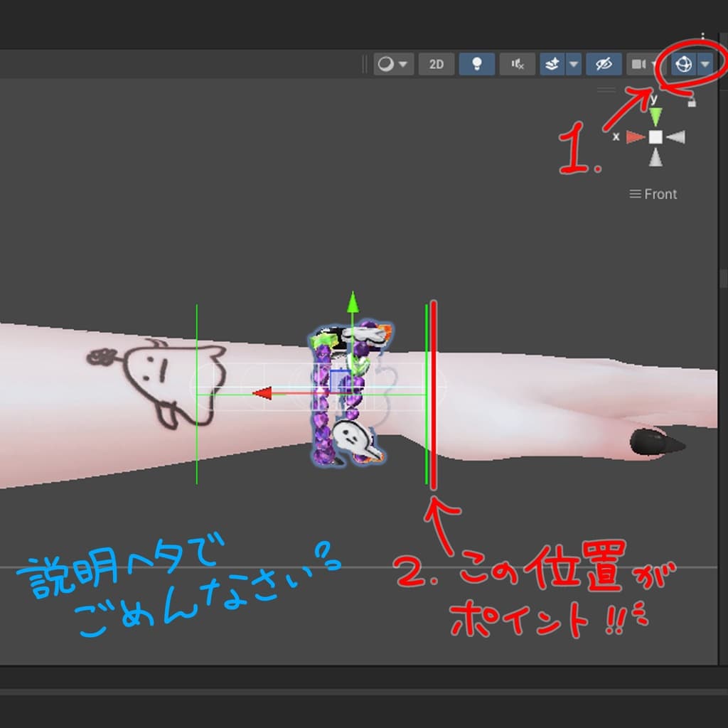The height and width of the screenshot is (728, 728).
Task: Grab the green Y-axis move arrow
Action: click(x=353, y=303)
